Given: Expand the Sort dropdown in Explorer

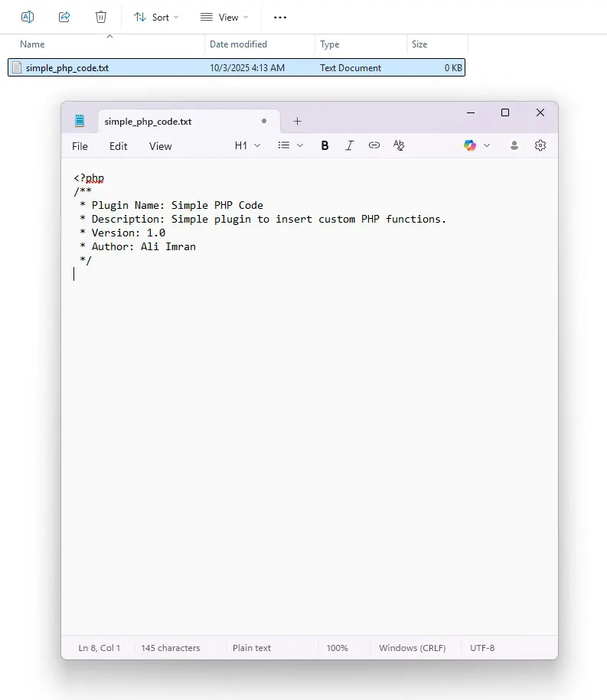Looking at the screenshot, I should click(x=156, y=17).
